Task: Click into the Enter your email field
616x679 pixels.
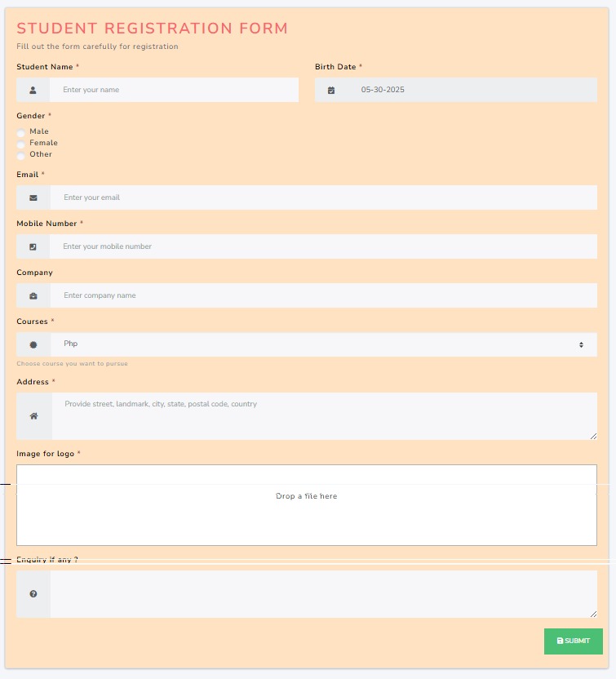Action: tap(323, 197)
